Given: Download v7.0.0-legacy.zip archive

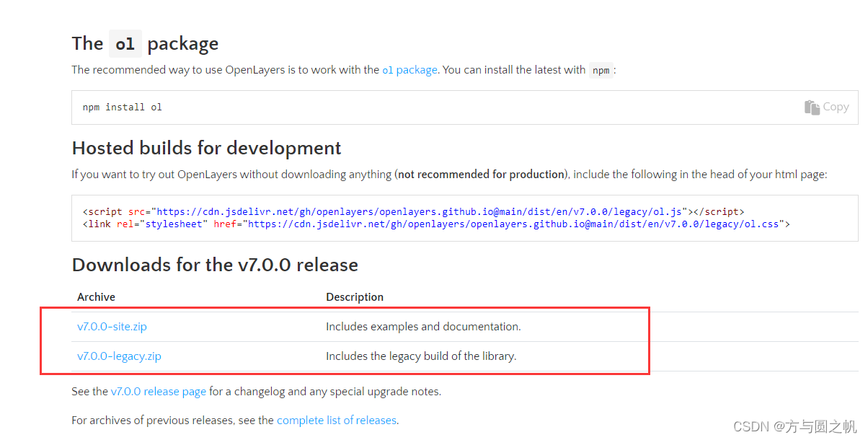Looking at the screenshot, I should 119,356.
